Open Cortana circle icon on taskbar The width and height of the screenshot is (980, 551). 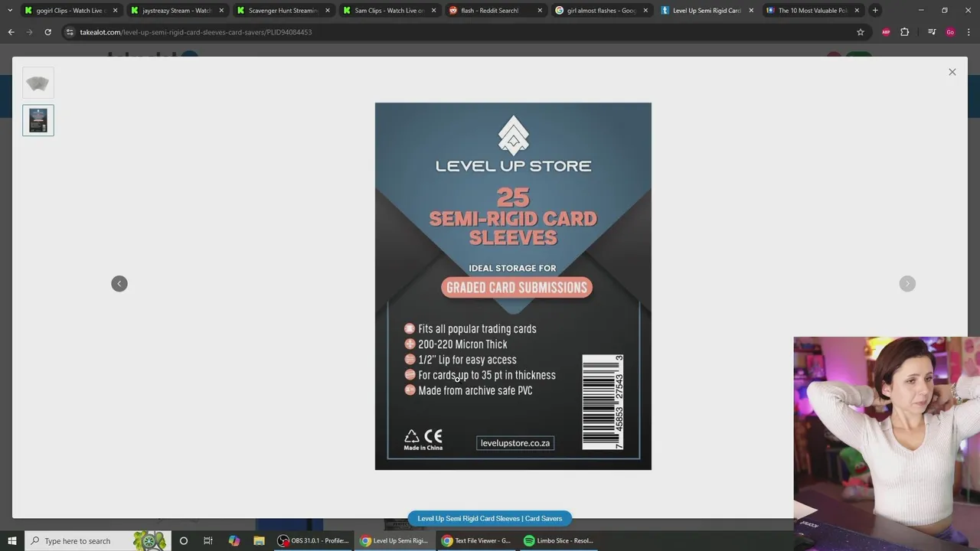point(183,540)
